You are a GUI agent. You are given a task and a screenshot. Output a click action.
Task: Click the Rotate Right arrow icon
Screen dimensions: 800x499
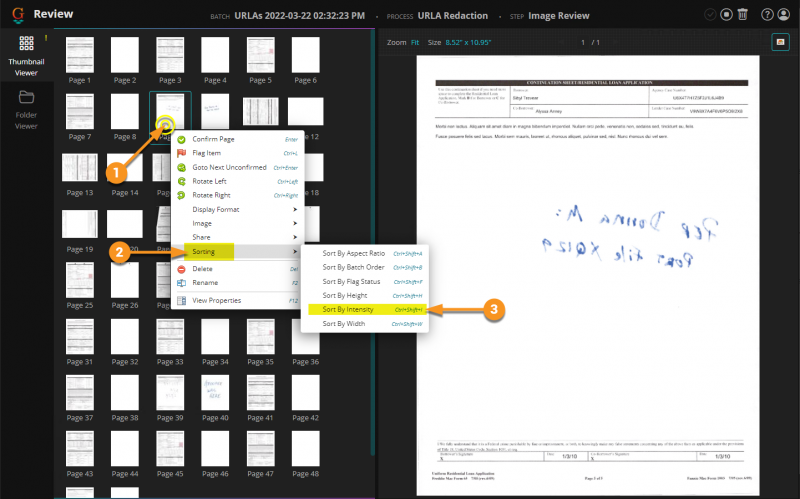point(181,195)
